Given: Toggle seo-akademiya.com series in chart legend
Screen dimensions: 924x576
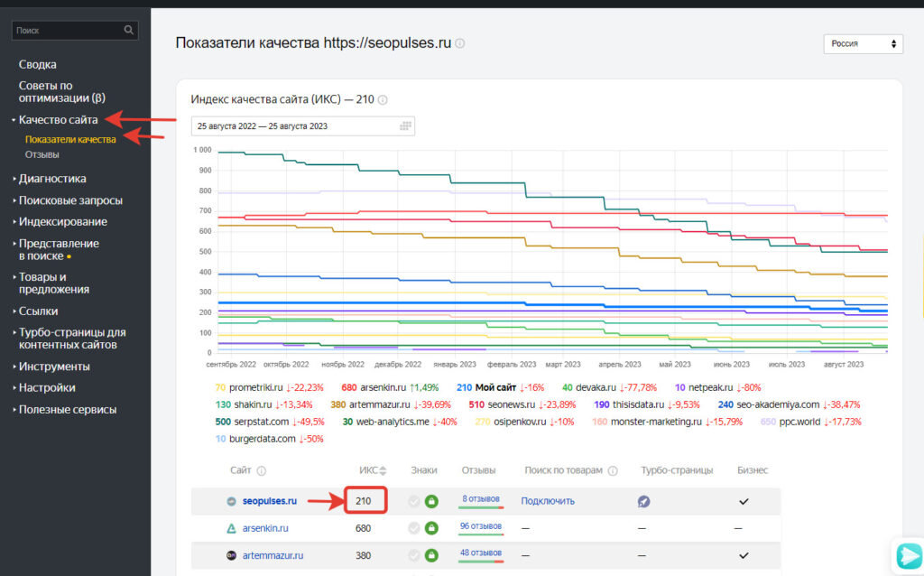Looking at the screenshot, I should pyautogui.click(x=789, y=404).
